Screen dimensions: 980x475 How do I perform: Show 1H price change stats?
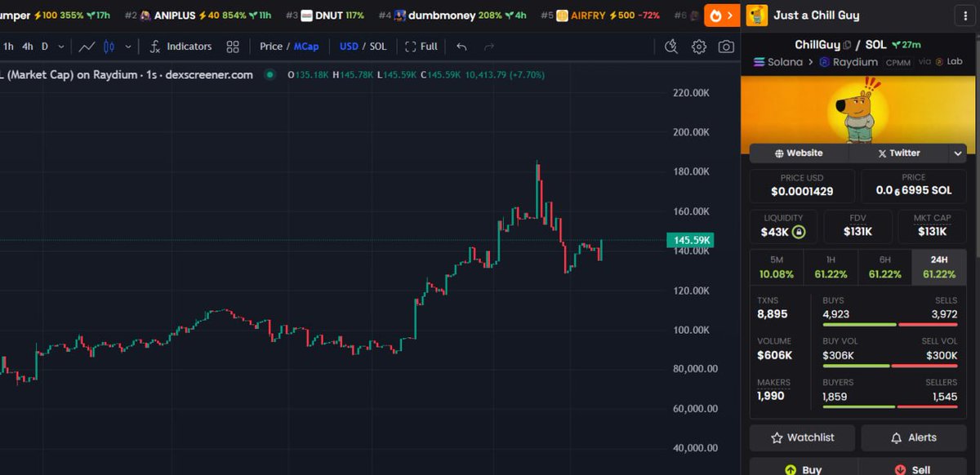[831, 267]
